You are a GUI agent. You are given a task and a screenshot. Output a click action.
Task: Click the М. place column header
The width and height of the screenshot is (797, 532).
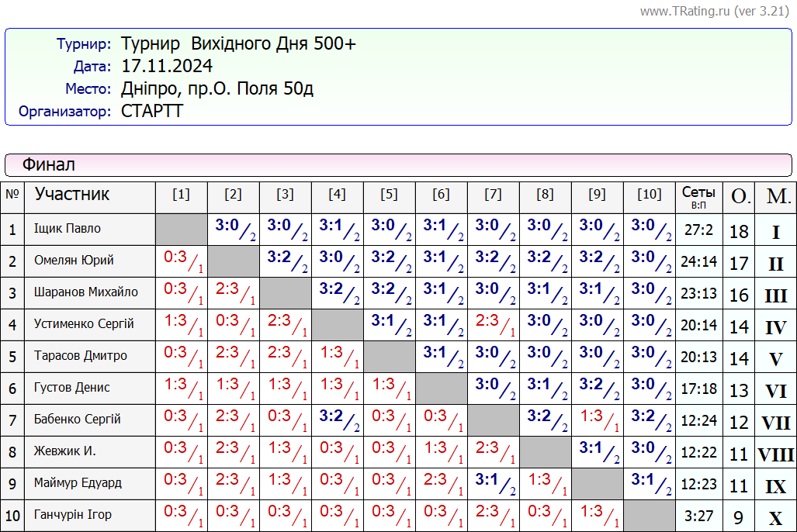tap(775, 197)
